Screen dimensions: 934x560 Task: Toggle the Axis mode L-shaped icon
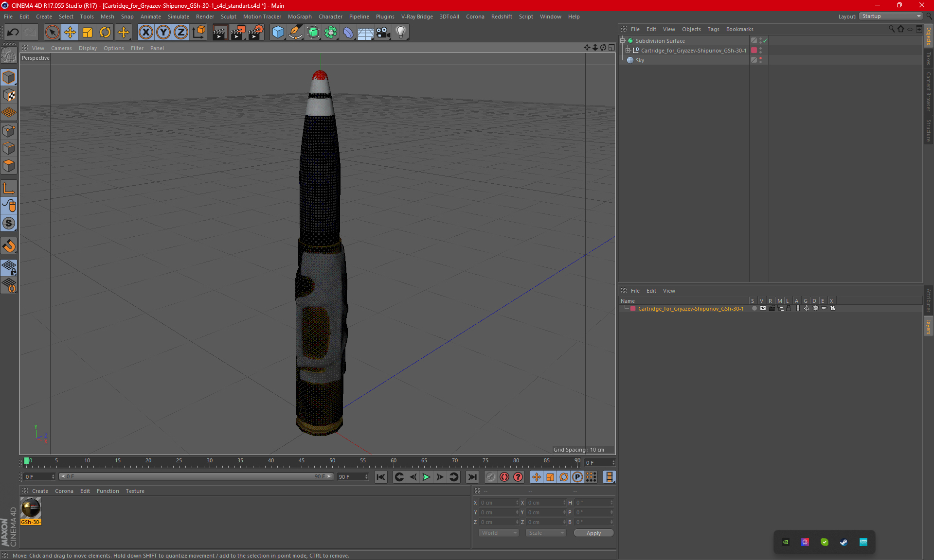point(9,188)
